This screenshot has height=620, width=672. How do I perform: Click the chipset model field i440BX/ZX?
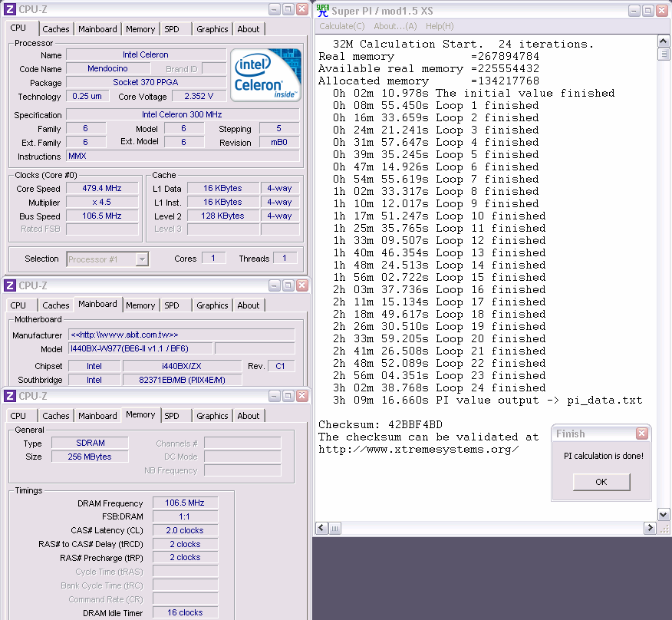pos(182,366)
